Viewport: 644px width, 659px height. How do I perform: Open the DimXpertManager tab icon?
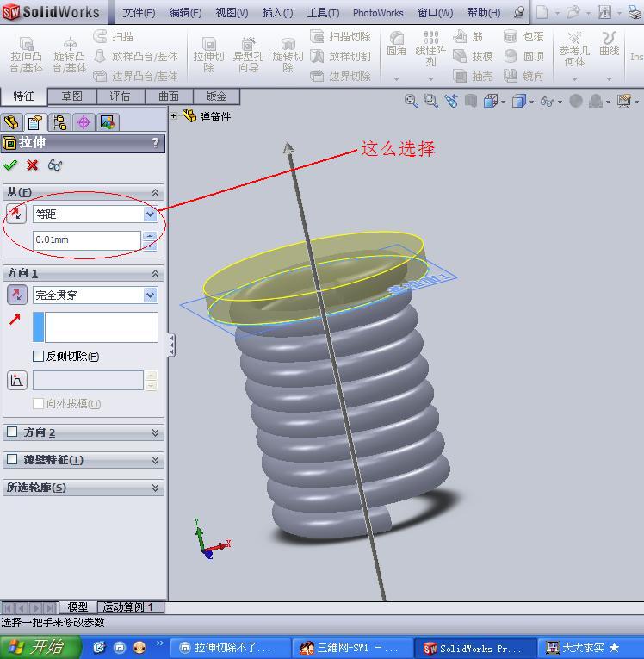point(84,122)
